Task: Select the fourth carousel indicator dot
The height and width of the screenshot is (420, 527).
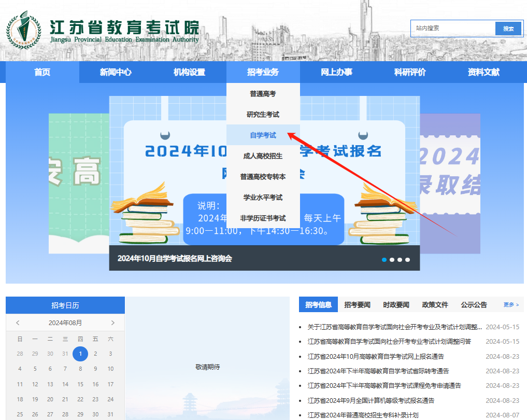Action: tap(407, 259)
